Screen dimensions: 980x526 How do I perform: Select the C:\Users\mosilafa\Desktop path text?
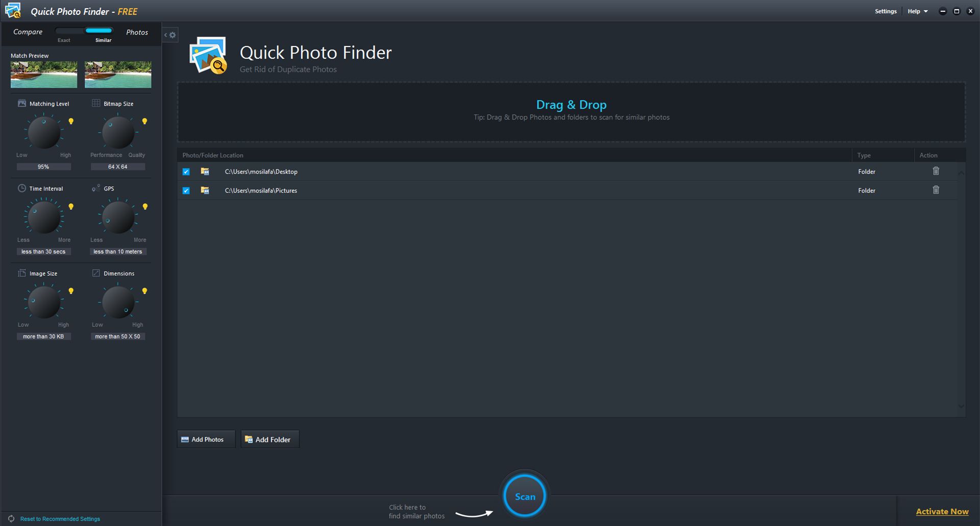pos(261,172)
